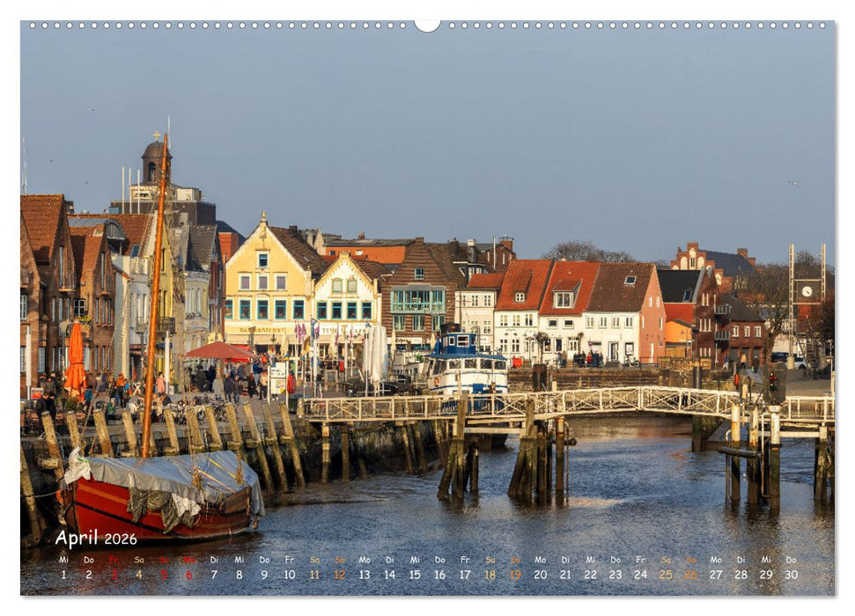Click the church dome above the rooftops
The image size is (855, 616).
point(155,150)
